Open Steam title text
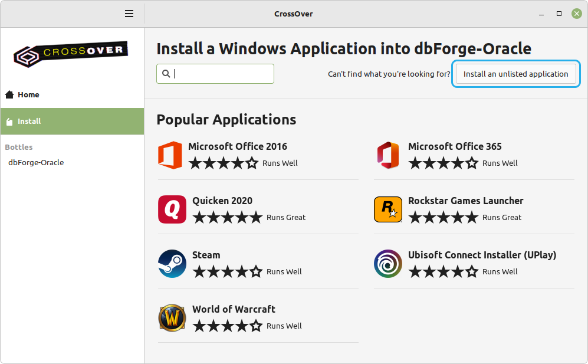 [x=206, y=255]
